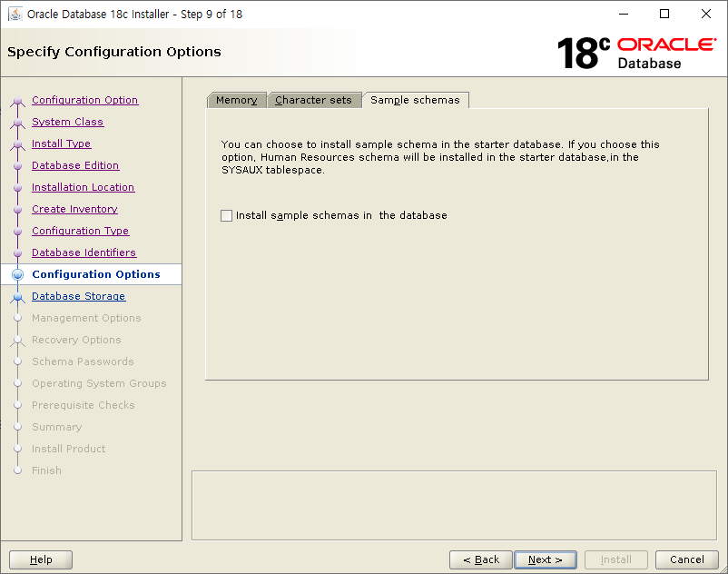The height and width of the screenshot is (574, 728).
Task: Click the Database Edition step bullet
Action: 17,166
